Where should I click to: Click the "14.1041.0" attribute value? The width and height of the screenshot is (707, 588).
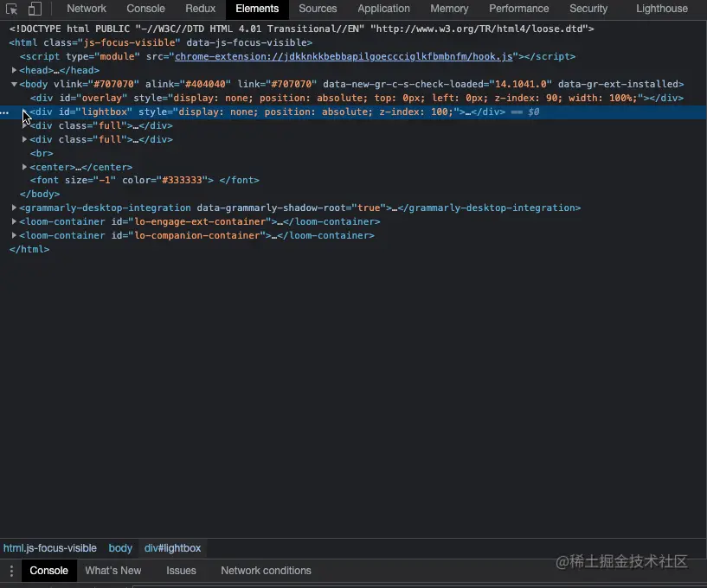(x=521, y=84)
